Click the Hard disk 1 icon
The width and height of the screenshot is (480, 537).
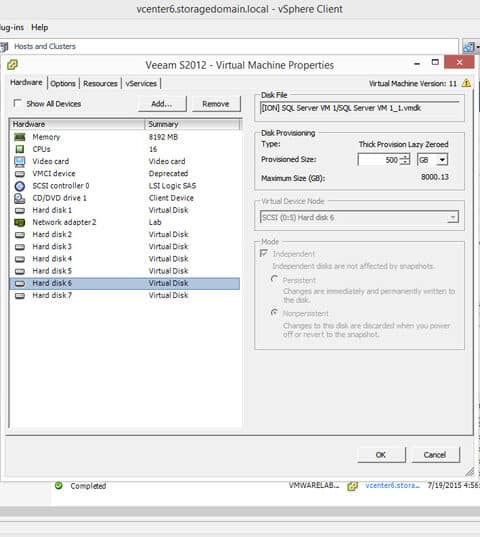20,210
